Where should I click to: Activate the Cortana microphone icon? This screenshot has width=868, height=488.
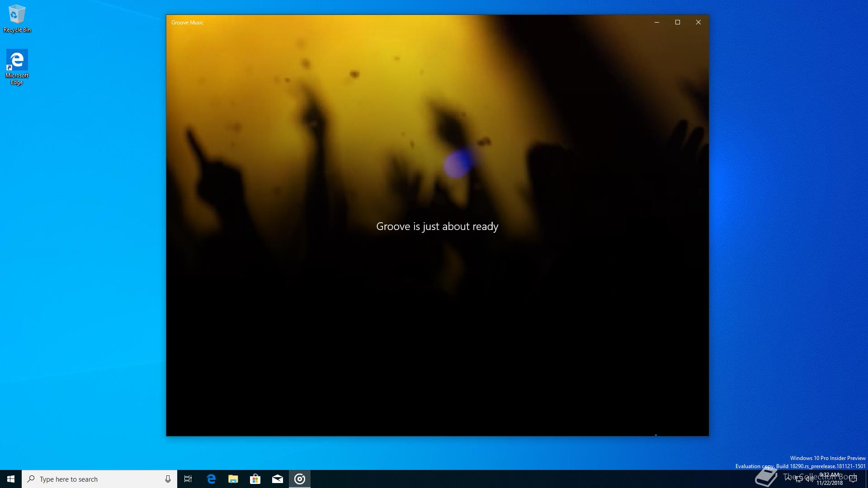[168, 479]
